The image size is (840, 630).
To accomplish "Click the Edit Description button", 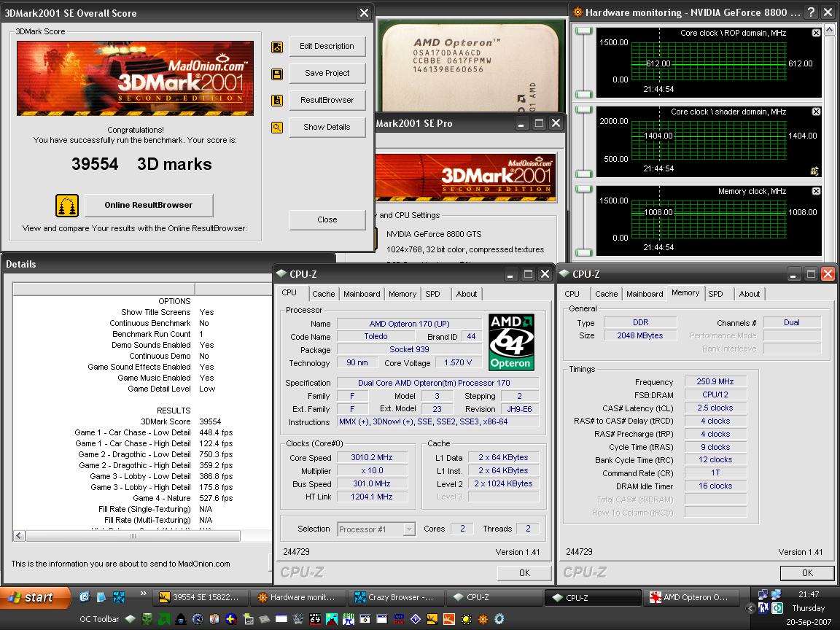I will 327,47.
